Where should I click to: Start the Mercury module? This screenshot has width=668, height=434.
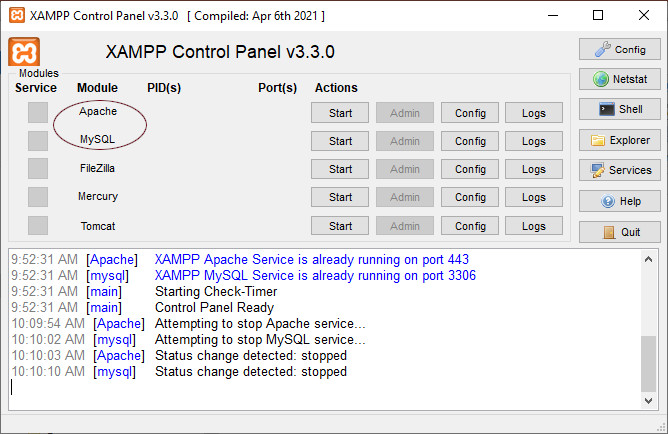click(340, 197)
